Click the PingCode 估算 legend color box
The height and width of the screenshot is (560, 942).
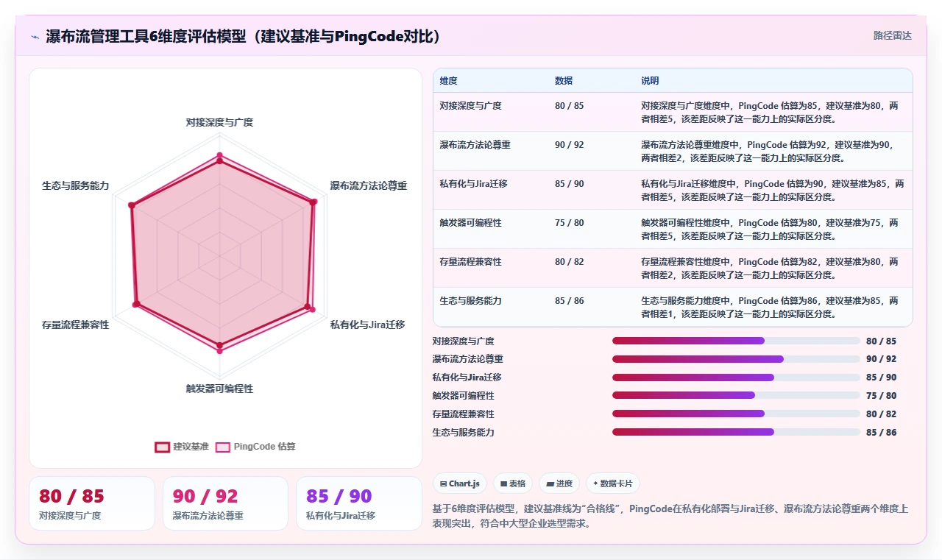pos(222,447)
